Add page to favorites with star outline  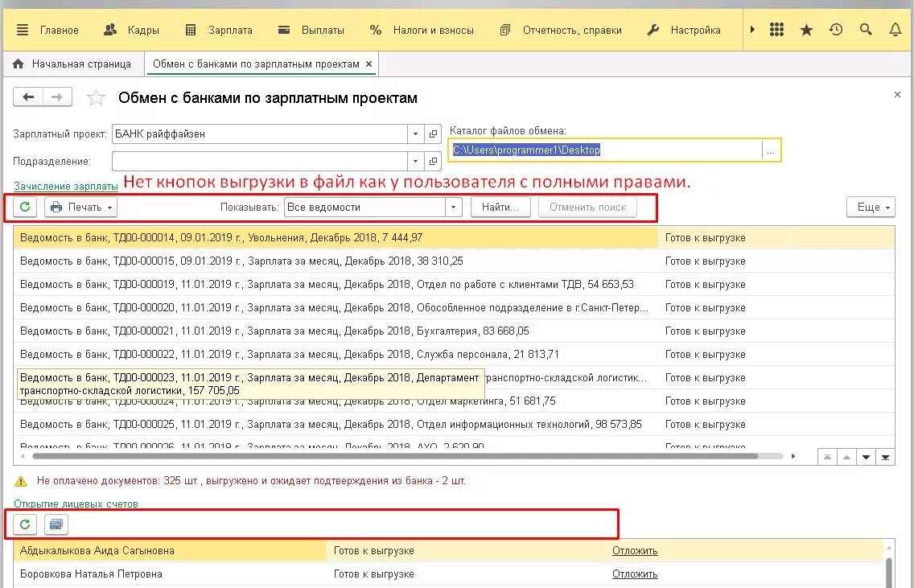click(96, 97)
